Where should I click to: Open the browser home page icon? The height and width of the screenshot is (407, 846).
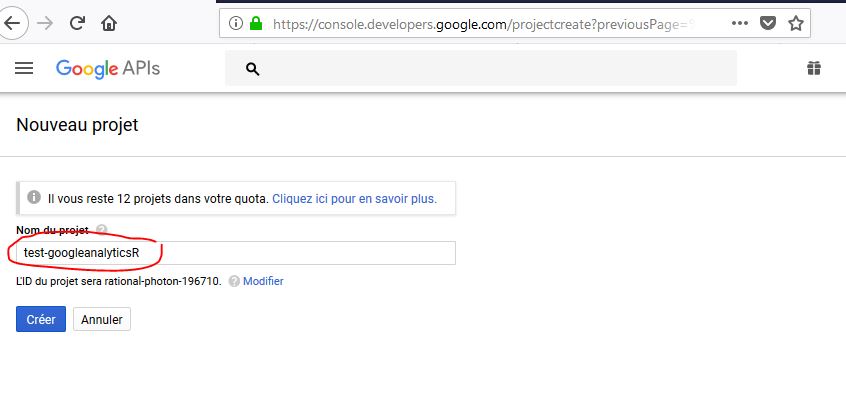(x=109, y=23)
